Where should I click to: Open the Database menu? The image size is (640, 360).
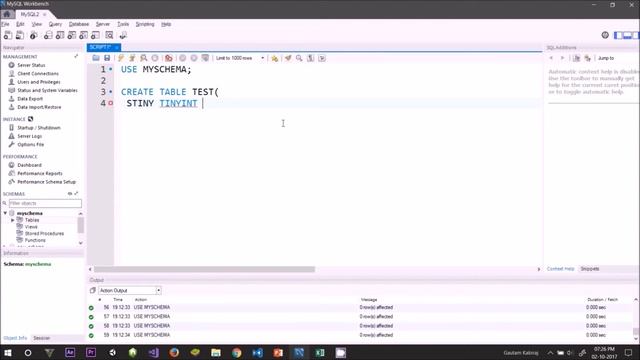tap(79, 24)
